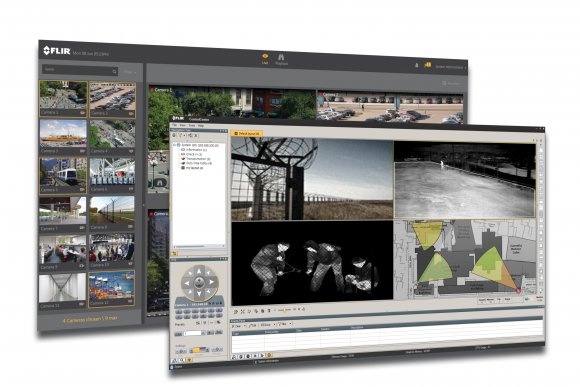Select the Camera 6 thumbnail

112,175
